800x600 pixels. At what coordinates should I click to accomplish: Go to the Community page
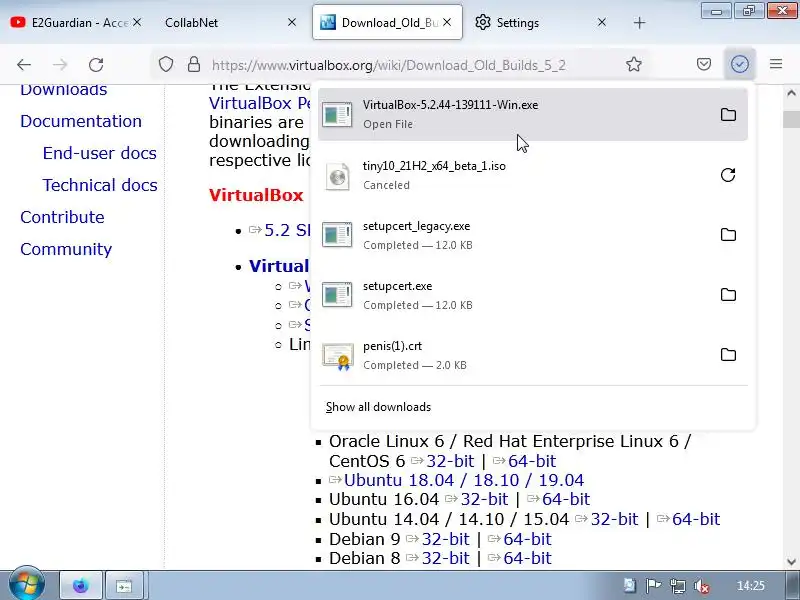pyautogui.click(x=66, y=249)
